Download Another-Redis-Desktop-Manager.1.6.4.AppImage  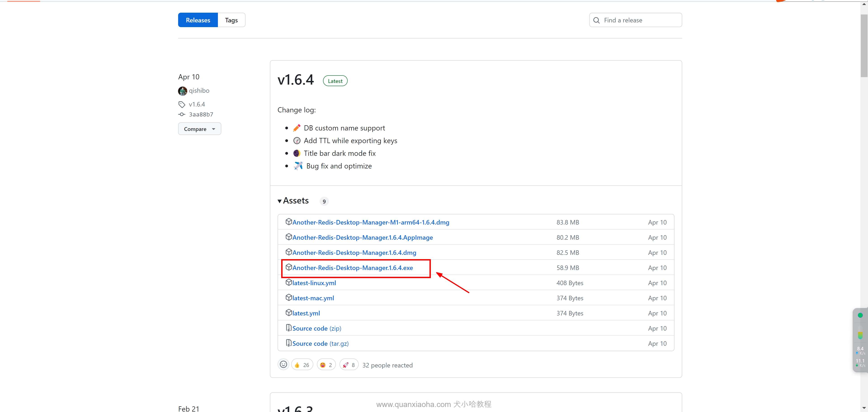(x=363, y=237)
